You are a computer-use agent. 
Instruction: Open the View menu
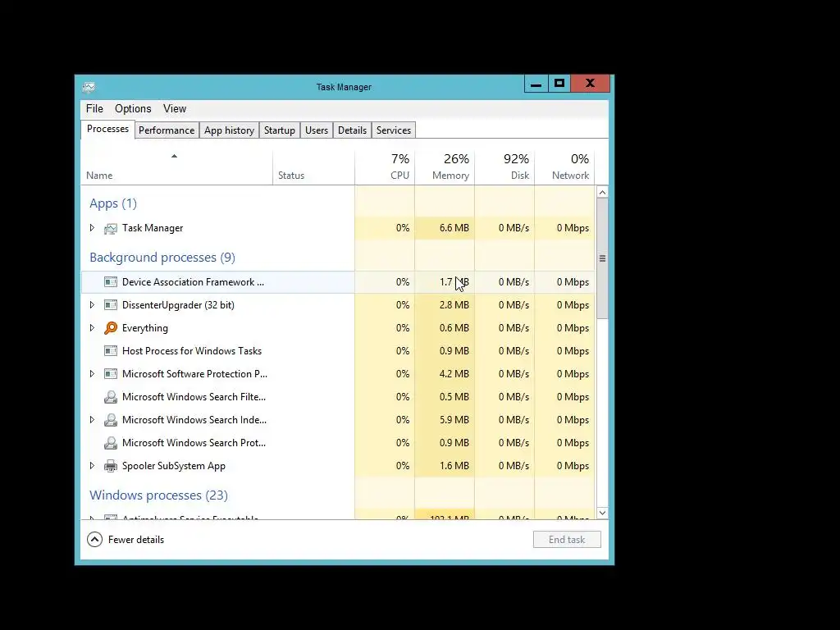175,109
